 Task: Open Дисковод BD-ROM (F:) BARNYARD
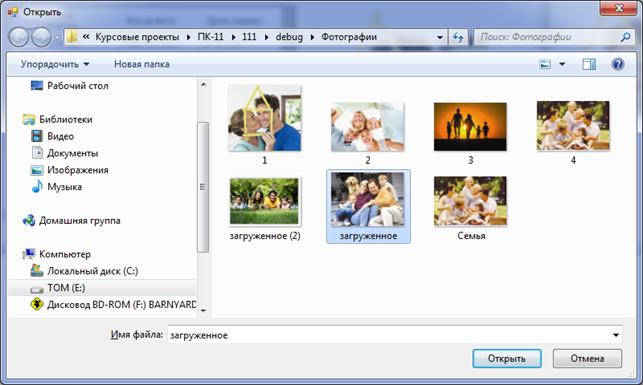coord(113,305)
